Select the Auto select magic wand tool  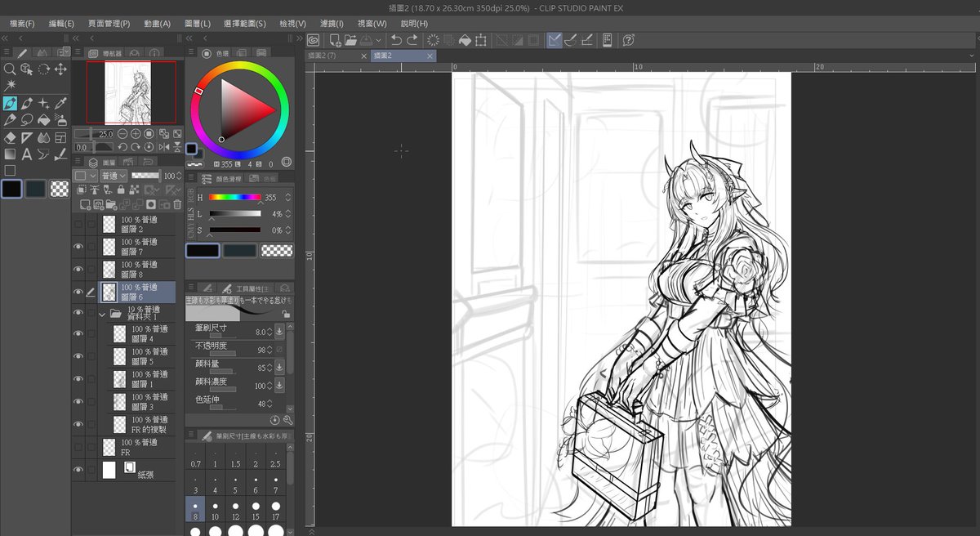coord(10,86)
